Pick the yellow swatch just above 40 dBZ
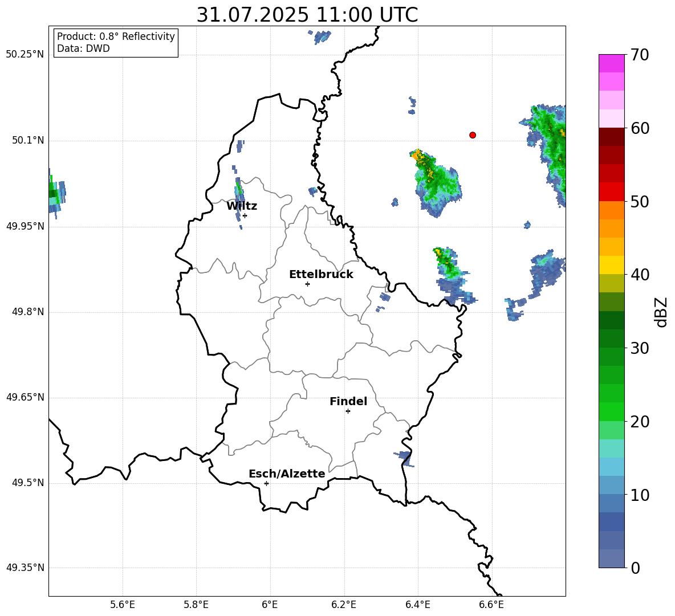Image resolution: width=675 pixels, height=616 pixels. pos(611,265)
